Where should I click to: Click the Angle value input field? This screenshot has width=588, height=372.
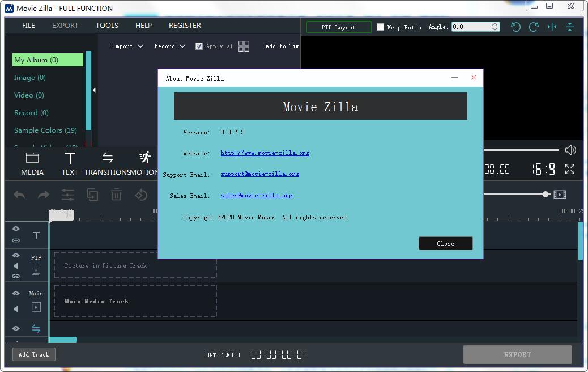pos(471,27)
